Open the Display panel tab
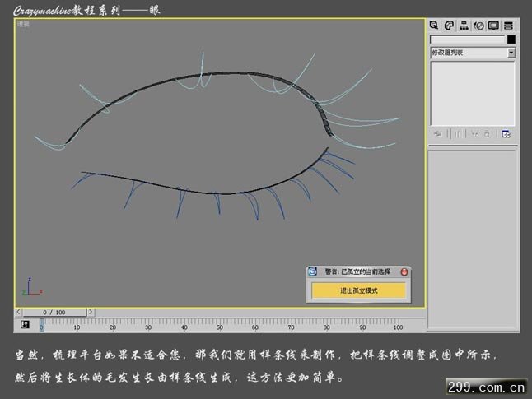The image size is (532, 399). click(493, 26)
